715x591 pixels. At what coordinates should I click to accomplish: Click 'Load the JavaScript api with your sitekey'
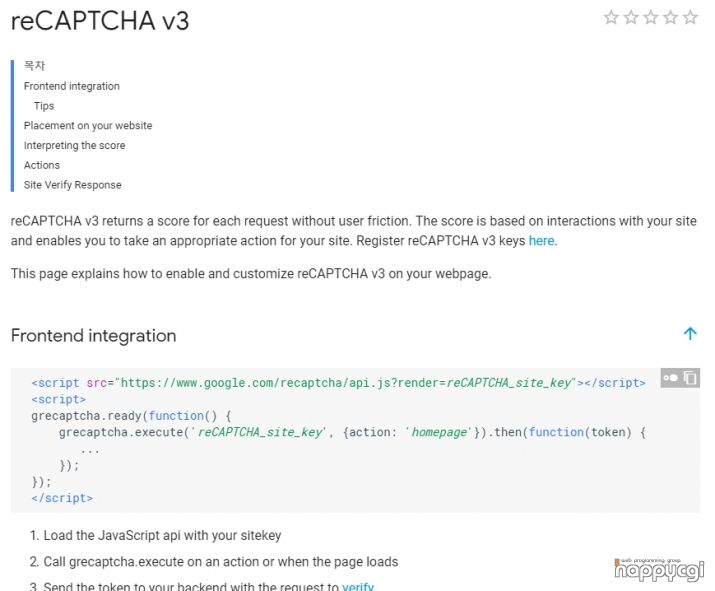click(162, 535)
